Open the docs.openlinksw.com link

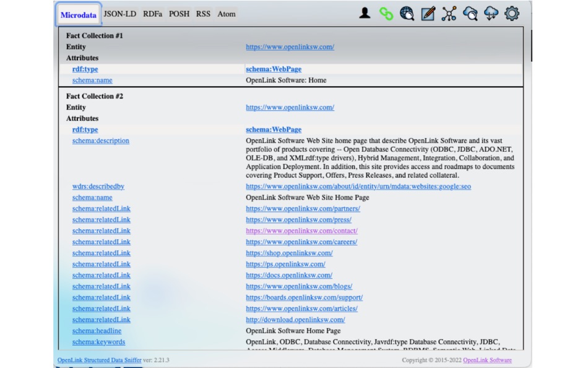tap(289, 275)
